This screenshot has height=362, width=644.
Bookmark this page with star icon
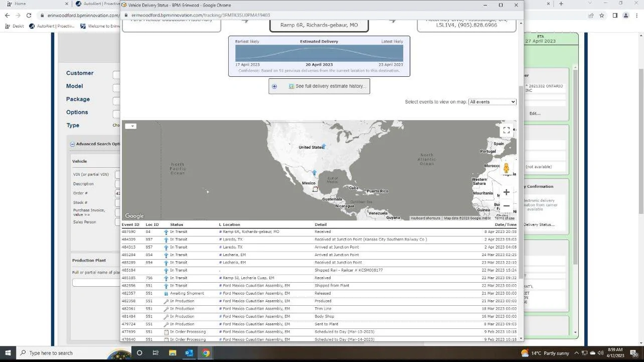(602, 16)
